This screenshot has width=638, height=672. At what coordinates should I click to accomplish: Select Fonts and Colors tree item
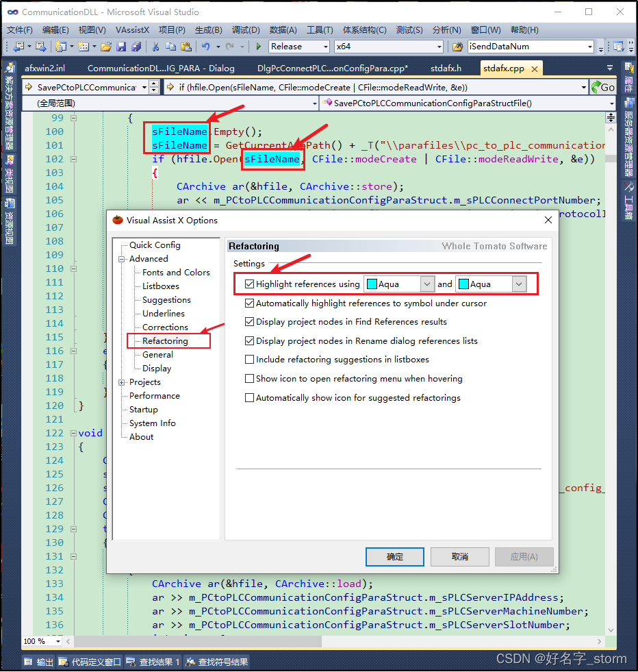click(x=176, y=273)
